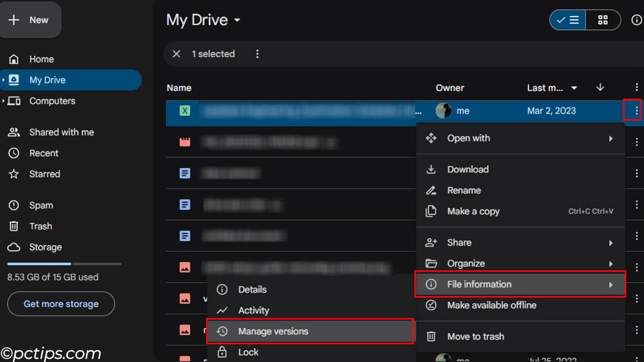The image size is (644, 362).
Task: Click the video file icon row
Action: pos(185,142)
